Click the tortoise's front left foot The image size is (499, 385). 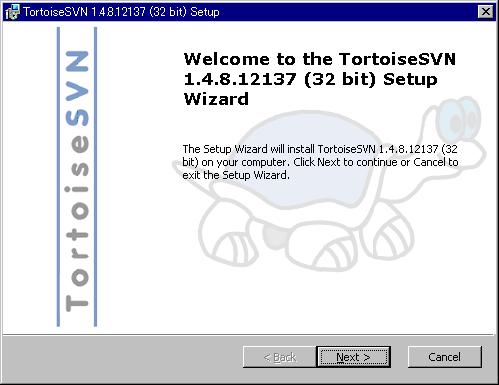pyautogui.click(x=230, y=240)
